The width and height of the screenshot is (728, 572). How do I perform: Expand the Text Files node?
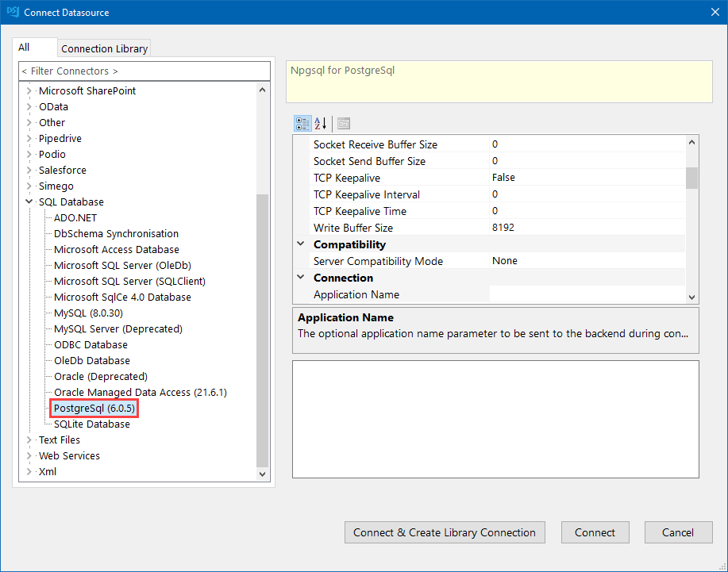tap(29, 440)
